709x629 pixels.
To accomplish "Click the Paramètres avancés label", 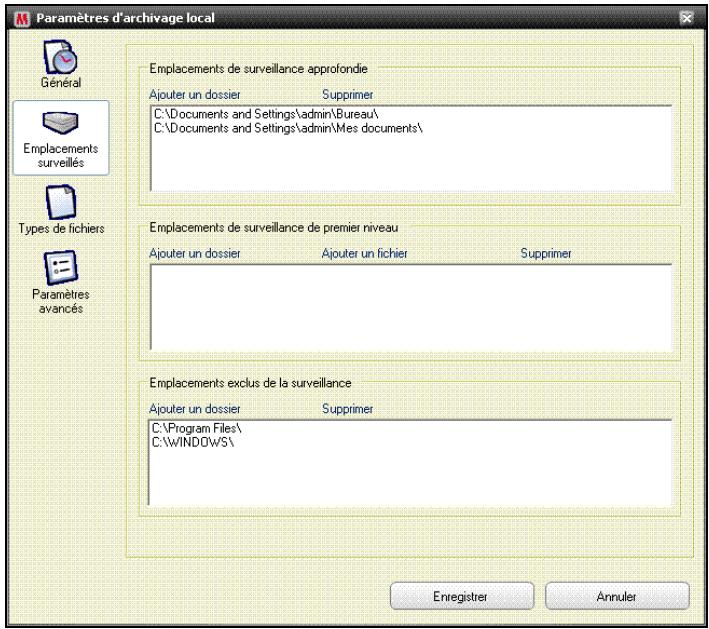I will point(61,301).
